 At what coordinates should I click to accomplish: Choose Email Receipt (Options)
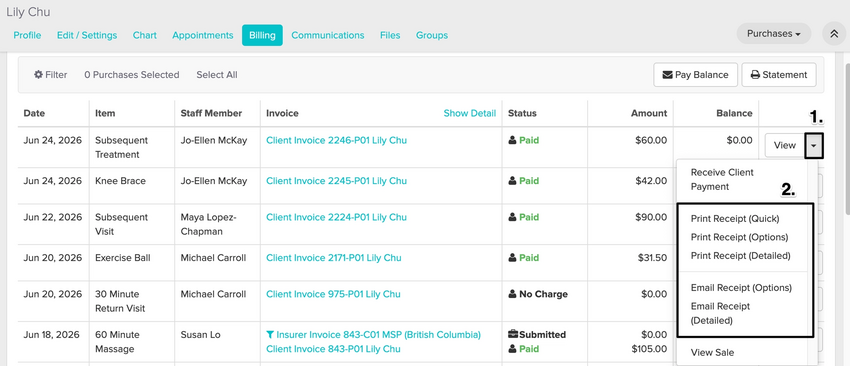[x=741, y=288]
